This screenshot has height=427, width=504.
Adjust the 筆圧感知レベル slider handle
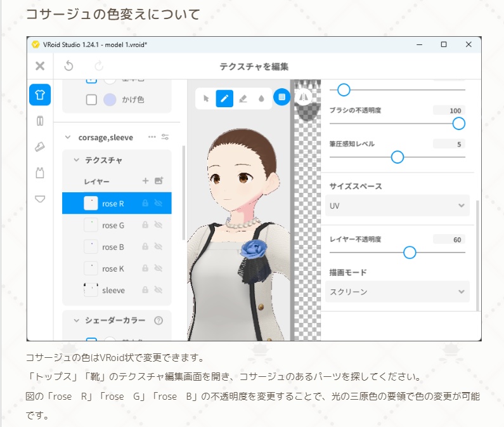[397, 157]
